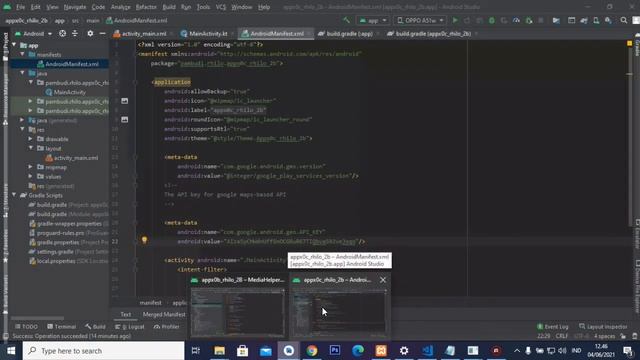Collapse the layout folder

(31, 149)
